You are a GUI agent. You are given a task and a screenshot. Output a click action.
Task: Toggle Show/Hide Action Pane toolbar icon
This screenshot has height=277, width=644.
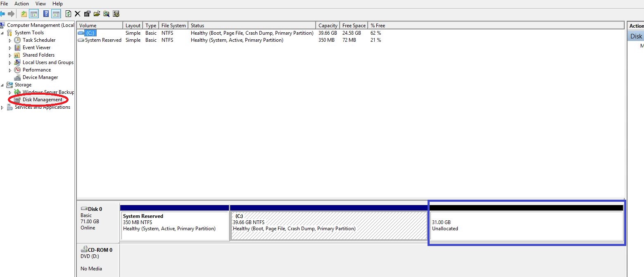[x=56, y=14]
